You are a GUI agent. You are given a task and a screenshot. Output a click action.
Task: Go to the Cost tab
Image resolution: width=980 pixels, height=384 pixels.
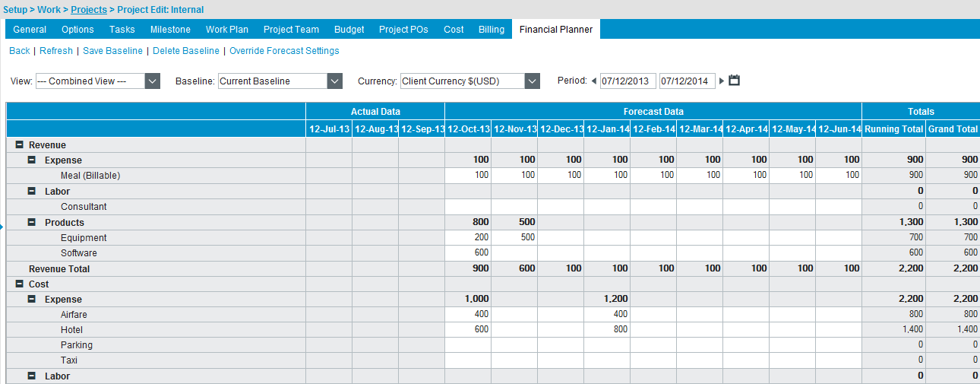click(x=454, y=29)
